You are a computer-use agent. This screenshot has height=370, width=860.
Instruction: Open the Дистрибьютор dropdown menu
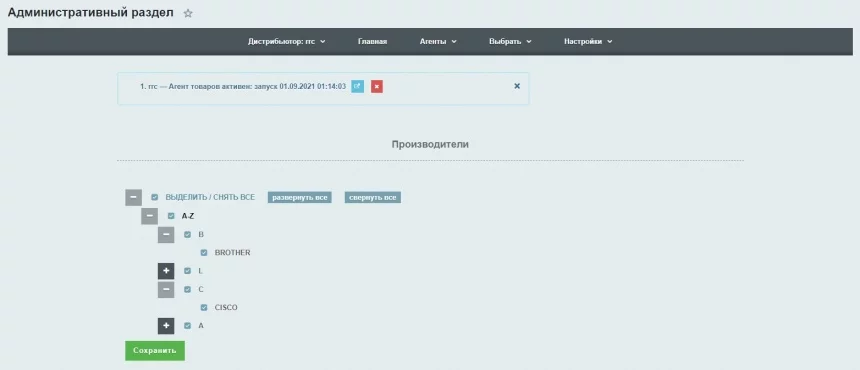[287, 42]
